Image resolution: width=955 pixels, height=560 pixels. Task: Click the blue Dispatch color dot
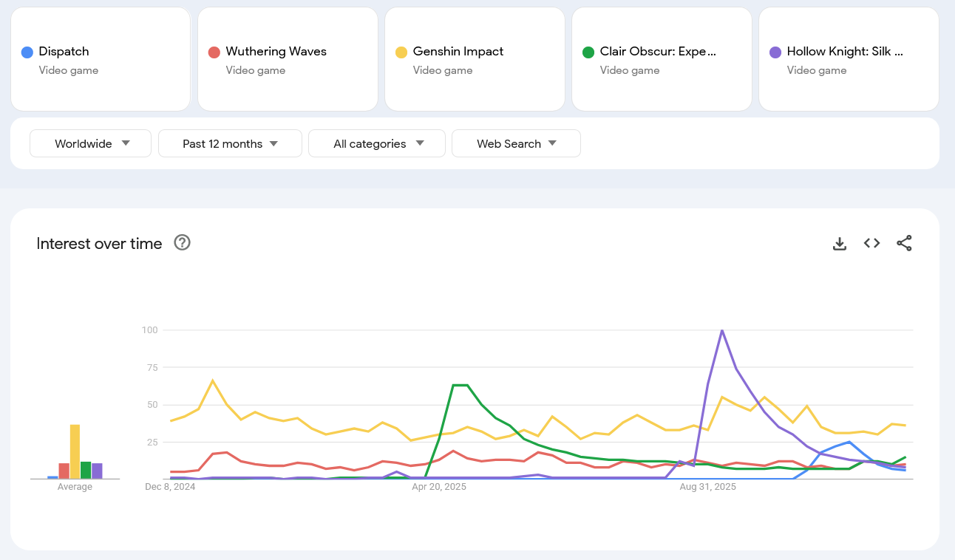click(27, 52)
